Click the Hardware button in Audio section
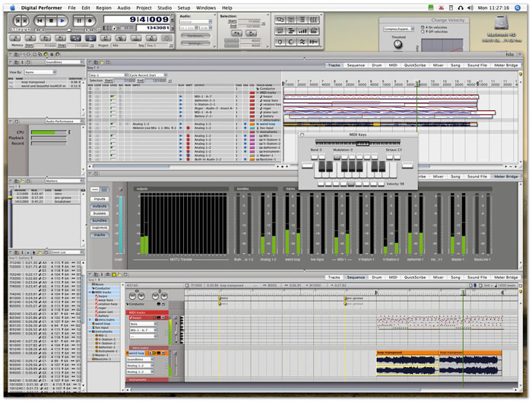Screen dimensions: 532x402 [x=195, y=36]
